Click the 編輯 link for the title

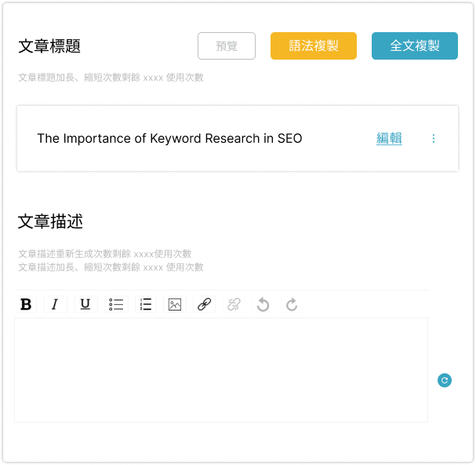coord(389,139)
